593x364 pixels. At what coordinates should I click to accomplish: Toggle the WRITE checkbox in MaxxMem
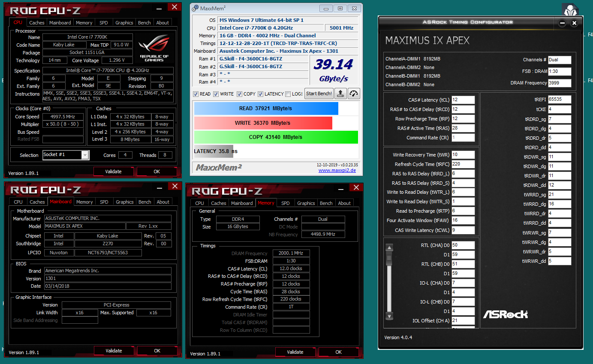click(x=216, y=94)
